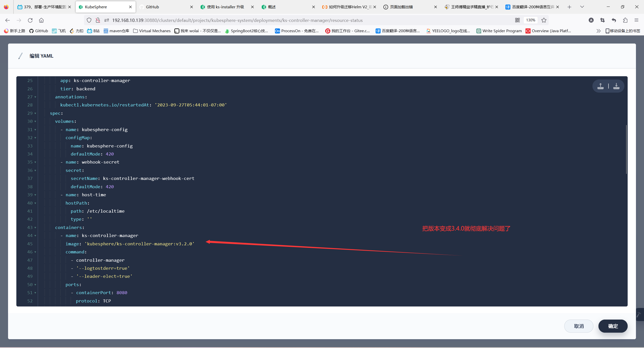
Task: Switch to the GitHub tab
Action: click(166, 7)
